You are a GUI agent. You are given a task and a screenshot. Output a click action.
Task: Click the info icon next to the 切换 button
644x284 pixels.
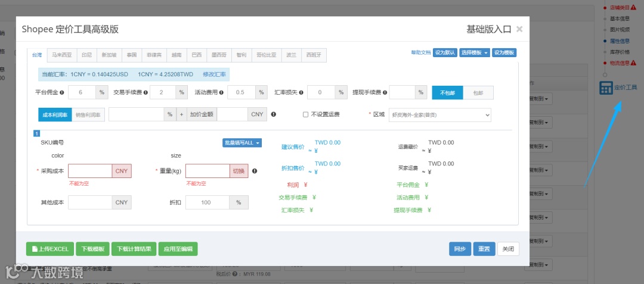click(255, 171)
